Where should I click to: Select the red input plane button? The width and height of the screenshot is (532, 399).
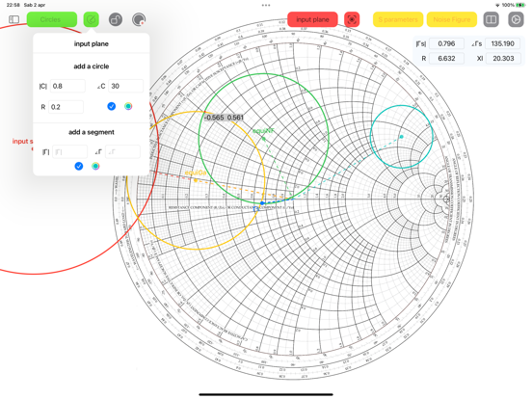312,19
